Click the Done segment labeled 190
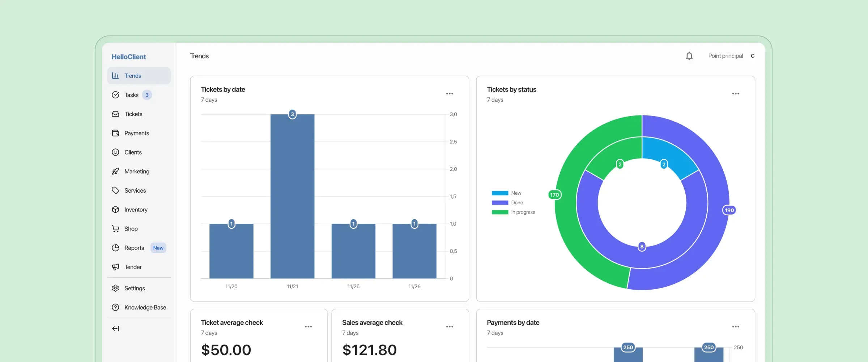 [729, 210]
